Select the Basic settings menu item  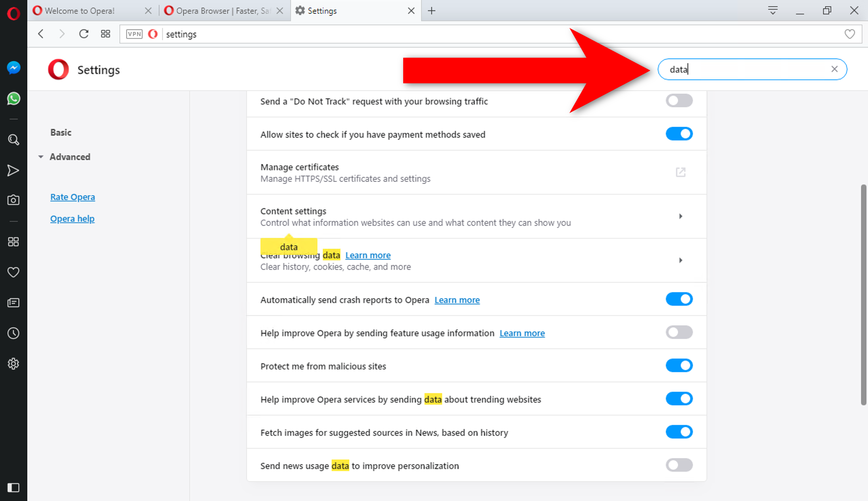pyautogui.click(x=61, y=133)
